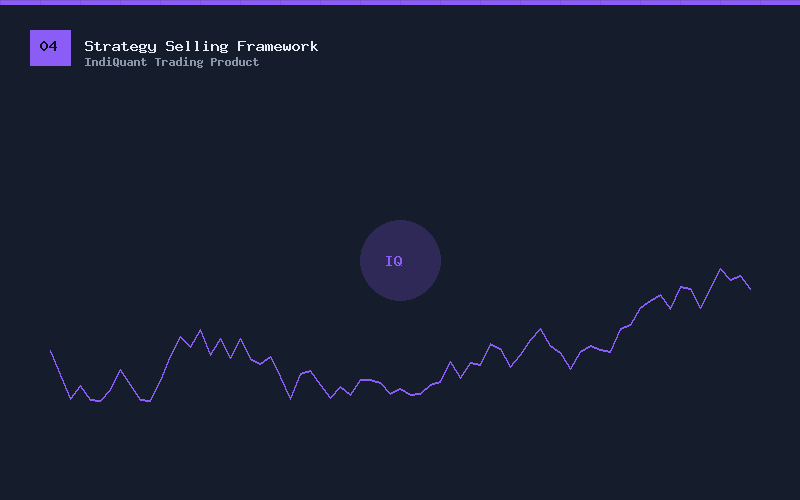Click the chart line directly below IQ logo
800x500 pixels.
[400, 389]
